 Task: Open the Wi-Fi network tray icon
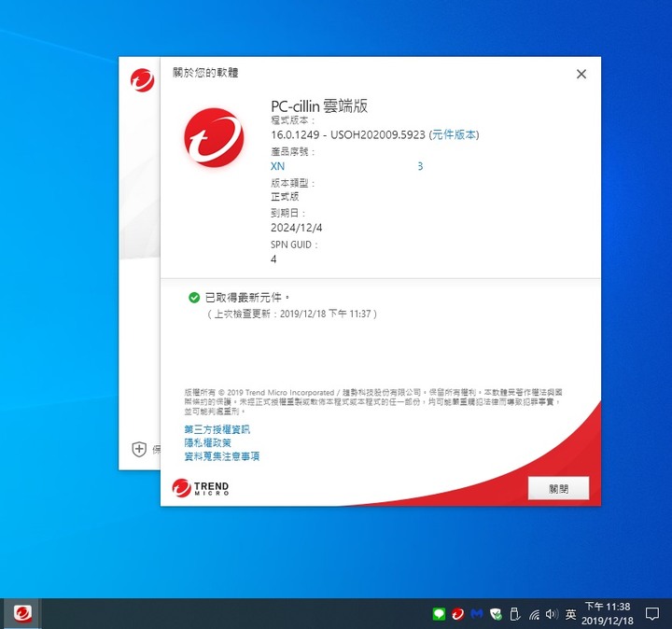(x=534, y=615)
